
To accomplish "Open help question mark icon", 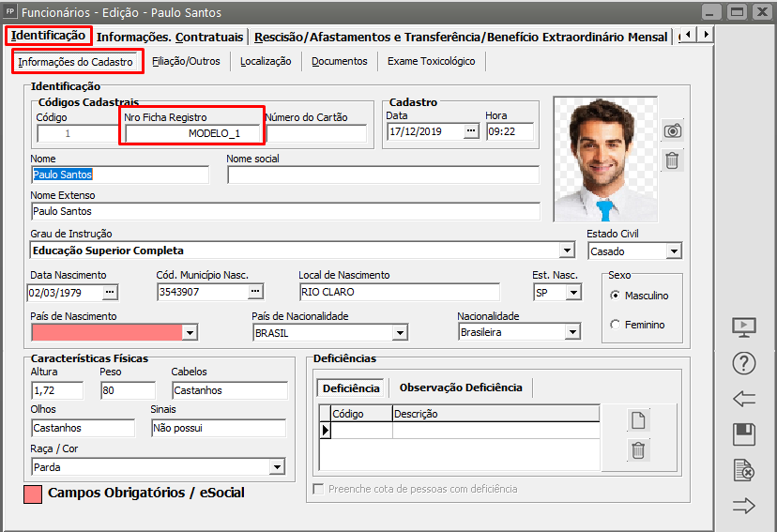I will 744,364.
